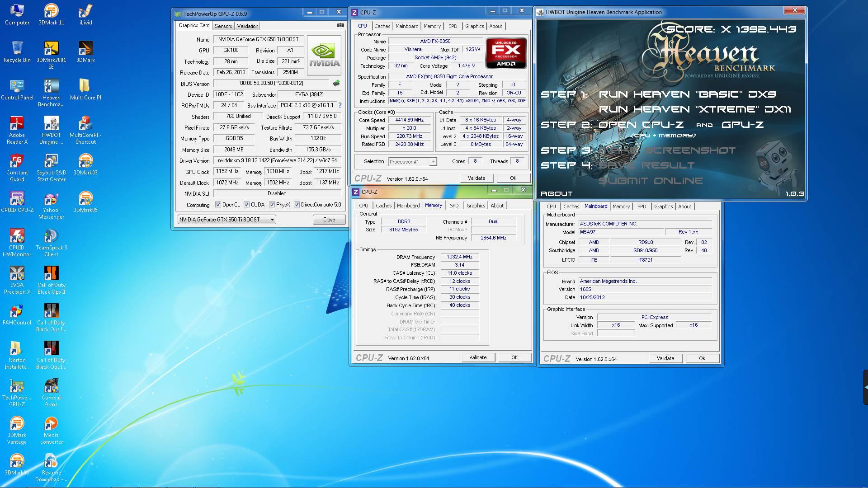Viewport: 868px width, 488px height.
Task: Click the "M5A97" model value in CPU-Z
Action: click(621, 232)
